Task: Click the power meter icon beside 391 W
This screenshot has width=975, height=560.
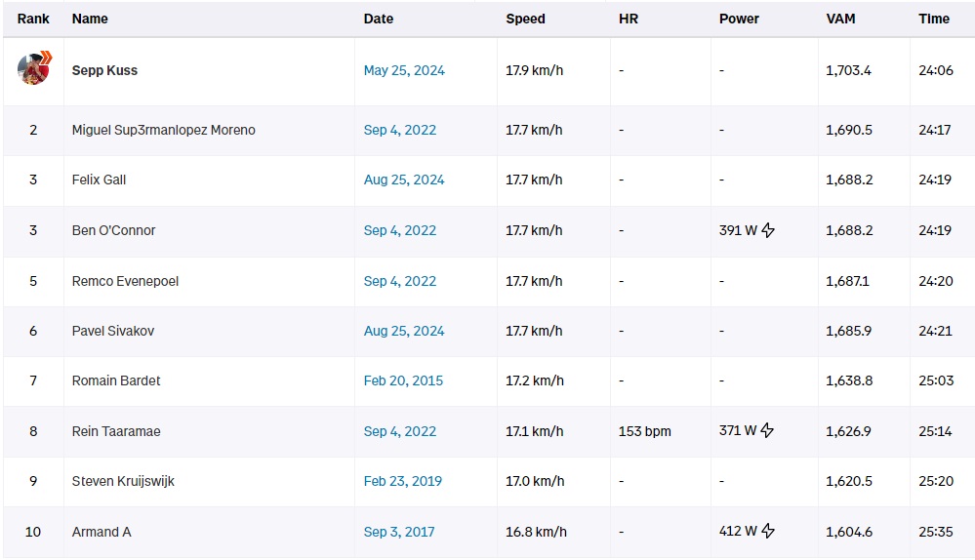Action: pos(768,231)
